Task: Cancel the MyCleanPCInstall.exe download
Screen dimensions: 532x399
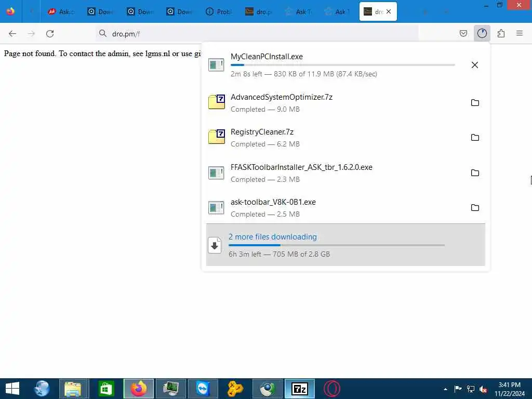Action: point(475,65)
